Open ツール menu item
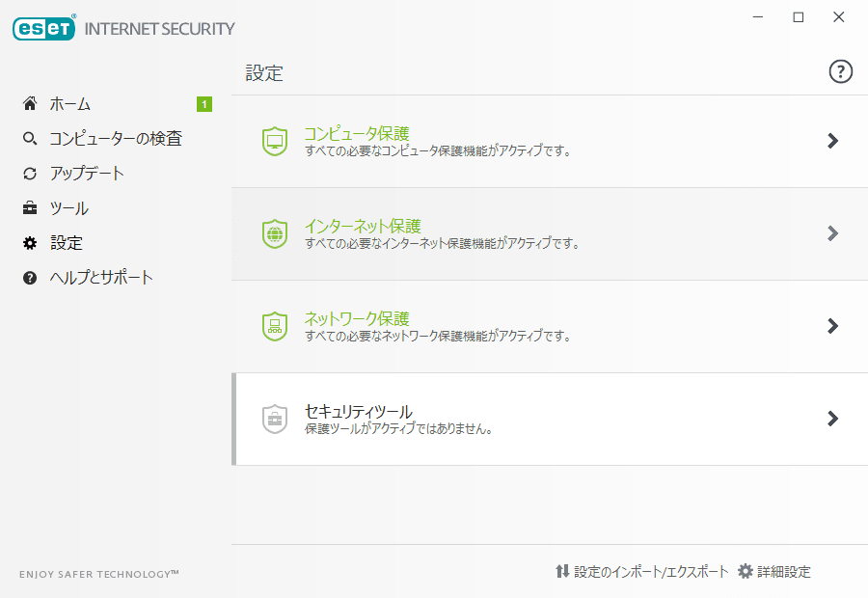 click(x=69, y=208)
